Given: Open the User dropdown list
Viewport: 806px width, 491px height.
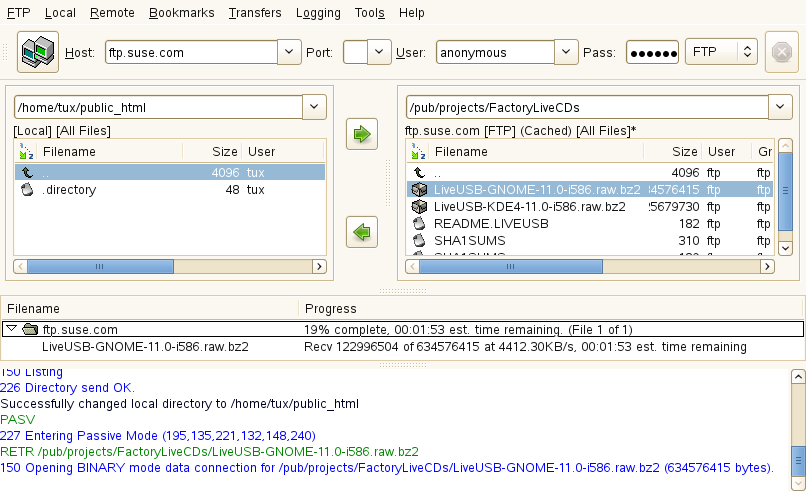Looking at the screenshot, I should point(566,52).
